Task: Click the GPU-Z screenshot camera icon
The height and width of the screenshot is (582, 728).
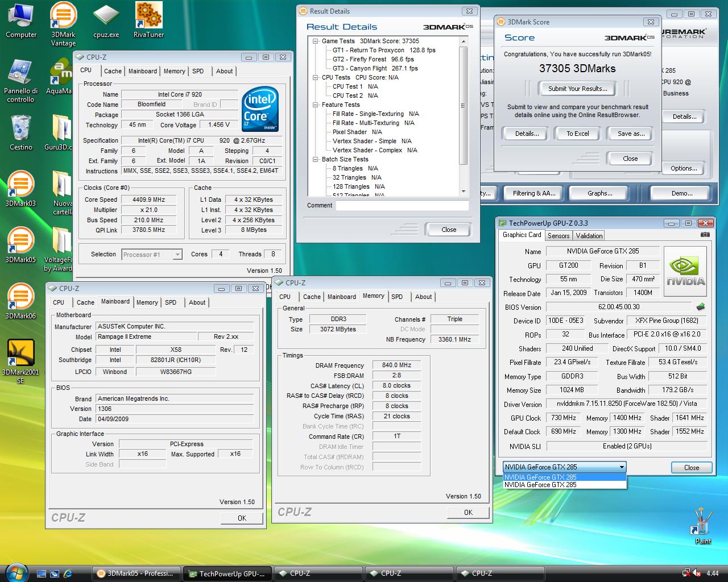Action: click(705, 235)
